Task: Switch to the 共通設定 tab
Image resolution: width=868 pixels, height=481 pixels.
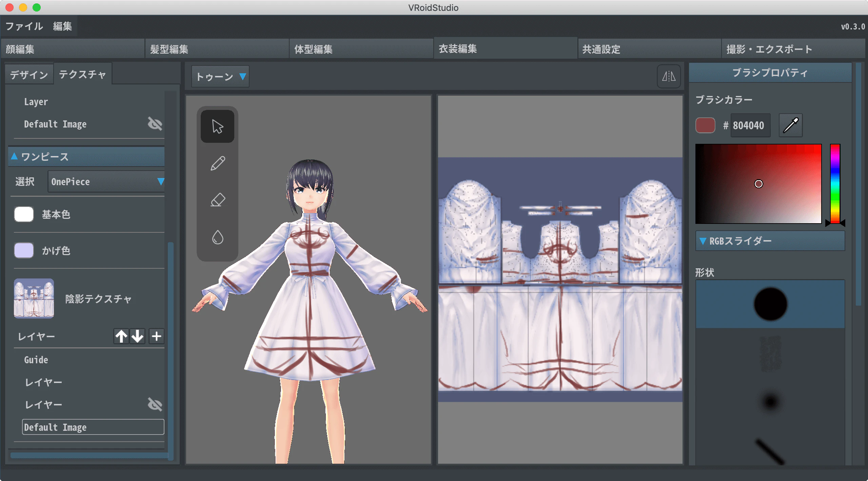Action: tap(649, 49)
